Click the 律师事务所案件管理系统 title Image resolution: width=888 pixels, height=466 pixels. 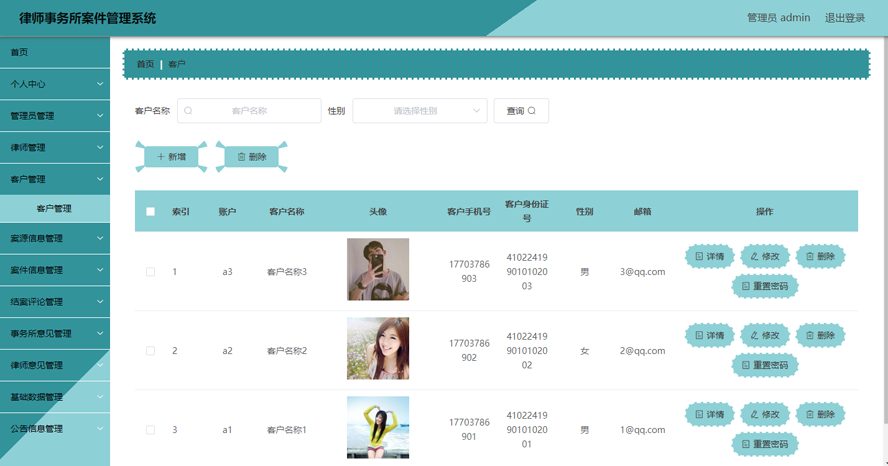tap(88, 18)
